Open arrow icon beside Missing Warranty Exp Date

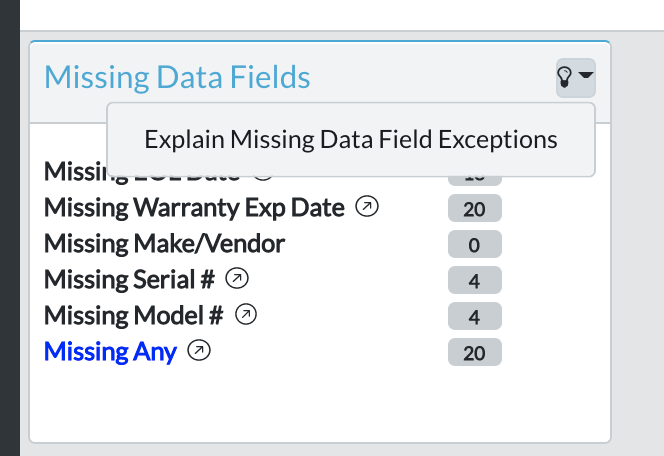[368, 208]
